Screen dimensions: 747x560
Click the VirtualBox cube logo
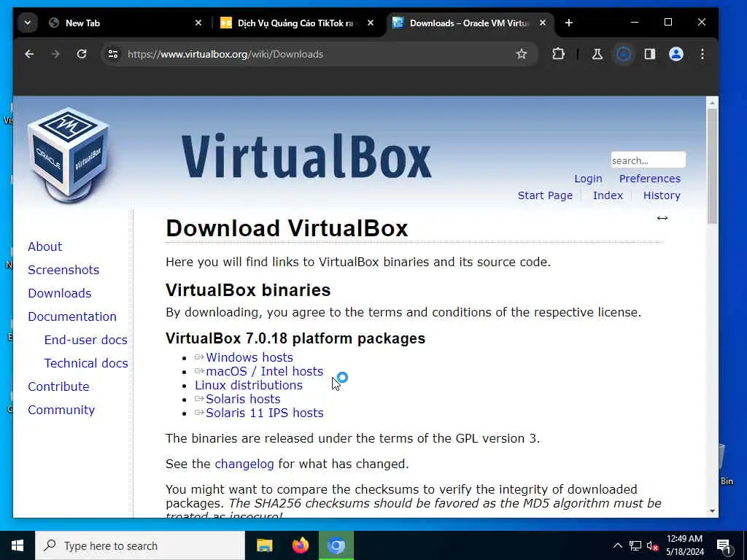69,155
